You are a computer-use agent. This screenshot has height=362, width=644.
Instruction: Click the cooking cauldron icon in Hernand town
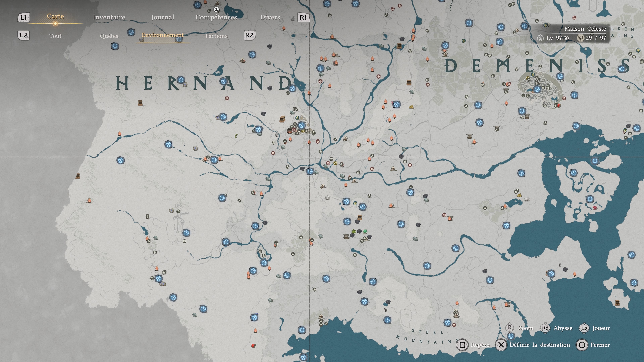click(x=289, y=131)
